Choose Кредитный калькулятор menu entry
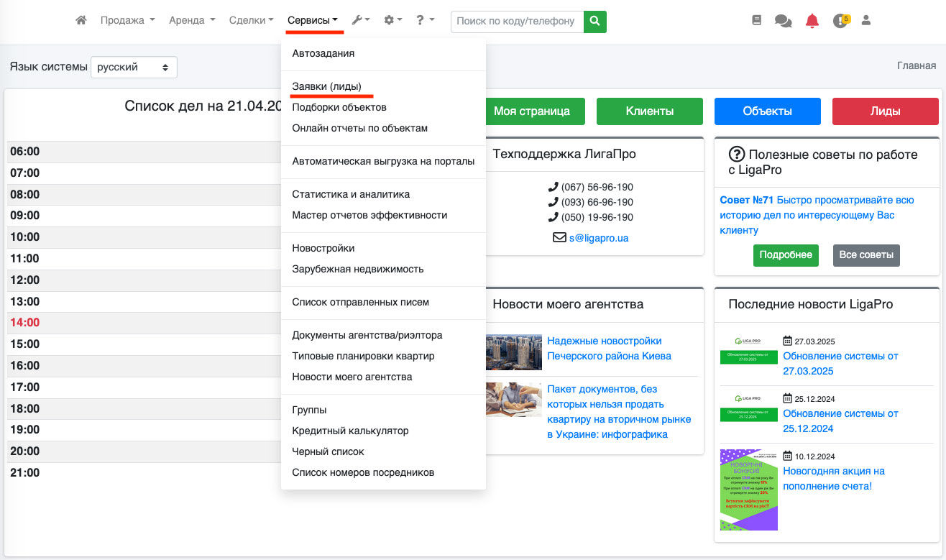Viewport: 946px width, 560px height. 350,431
